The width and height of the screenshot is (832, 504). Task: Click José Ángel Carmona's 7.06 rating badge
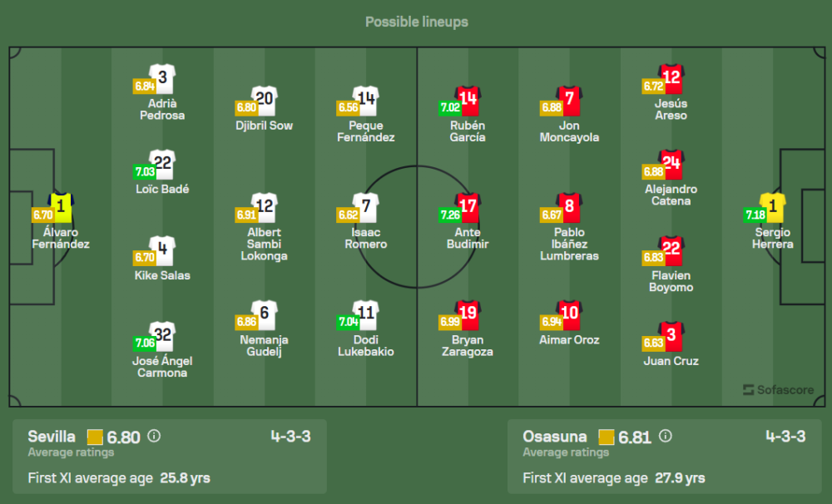coord(144,343)
